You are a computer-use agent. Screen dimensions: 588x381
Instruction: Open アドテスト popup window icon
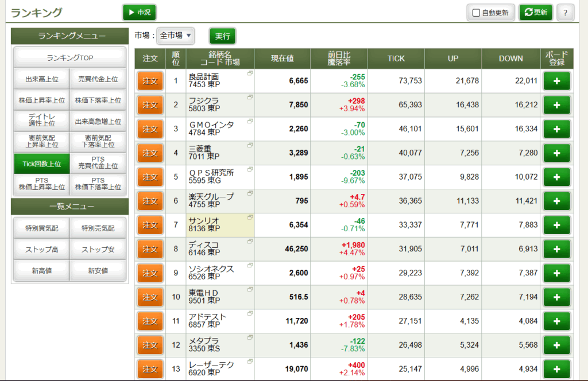(x=250, y=313)
